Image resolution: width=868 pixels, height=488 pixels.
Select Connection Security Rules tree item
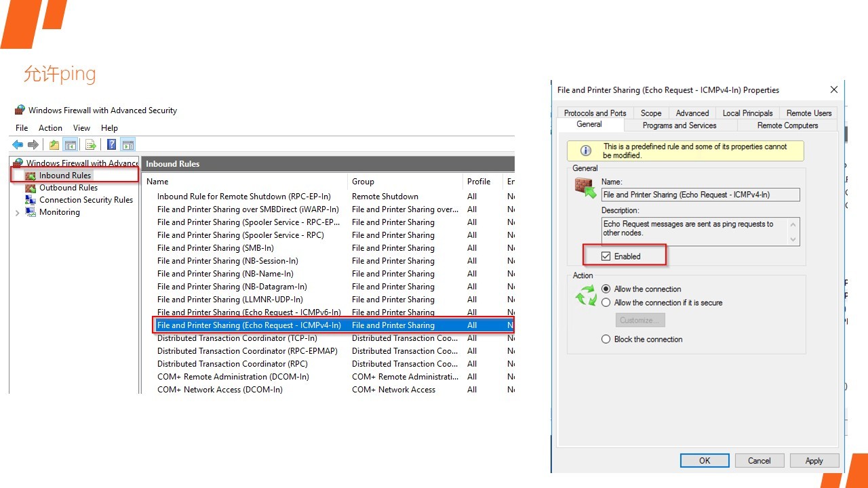(x=86, y=200)
